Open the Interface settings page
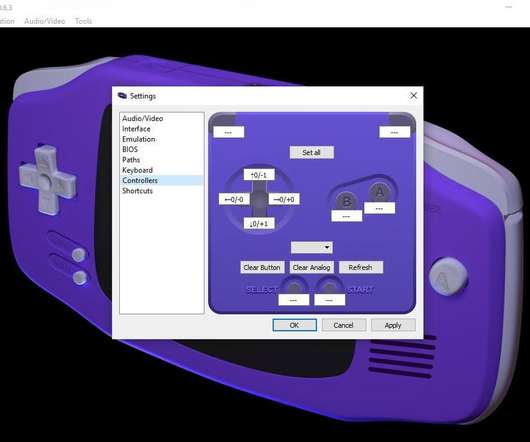This screenshot has height=442, width=530. 136,129
